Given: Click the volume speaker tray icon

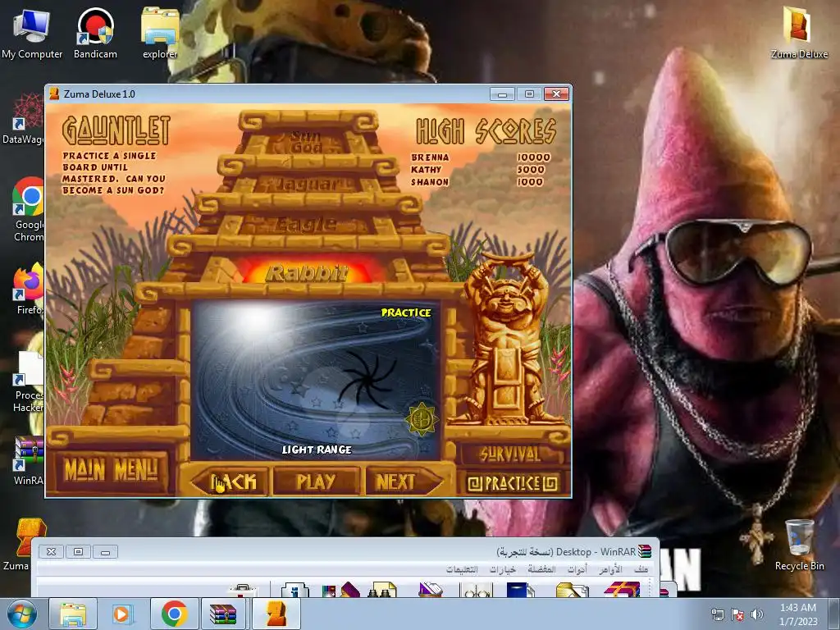Looking at the screenshot, I should tap(756, 614).
